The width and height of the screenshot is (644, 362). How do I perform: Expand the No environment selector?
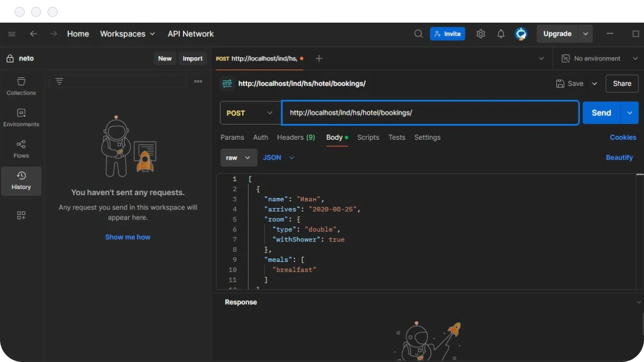tap(599, 59)
